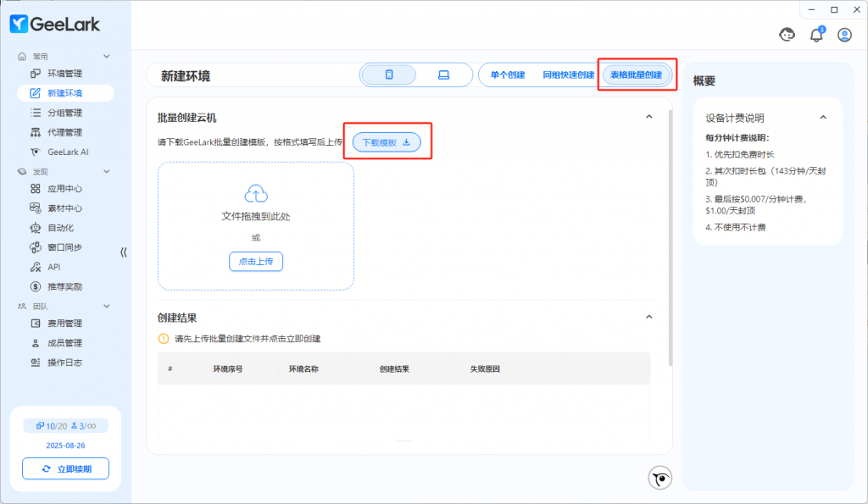Switch to desktop computer environment type

point(442,75)
